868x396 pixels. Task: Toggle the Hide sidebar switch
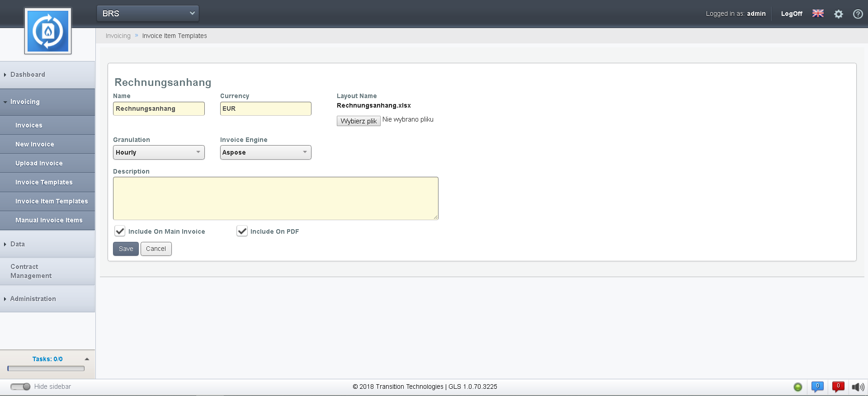[20, 387]
